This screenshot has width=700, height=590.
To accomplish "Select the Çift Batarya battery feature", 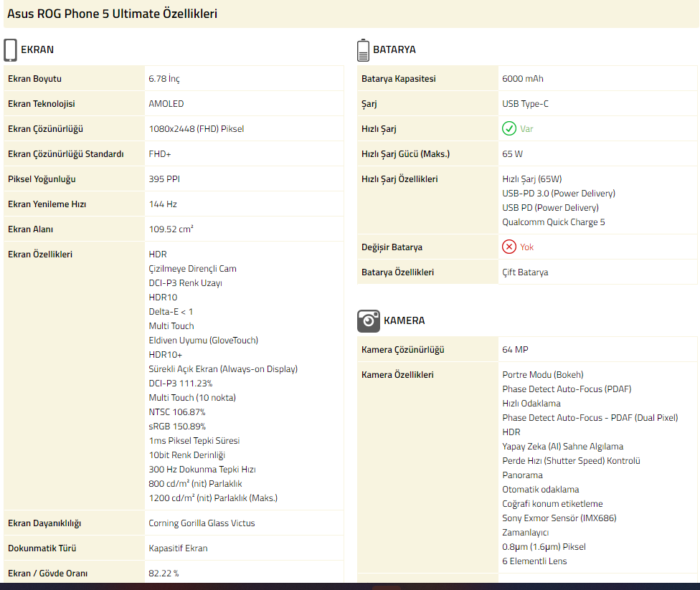I will click(525, 272).
